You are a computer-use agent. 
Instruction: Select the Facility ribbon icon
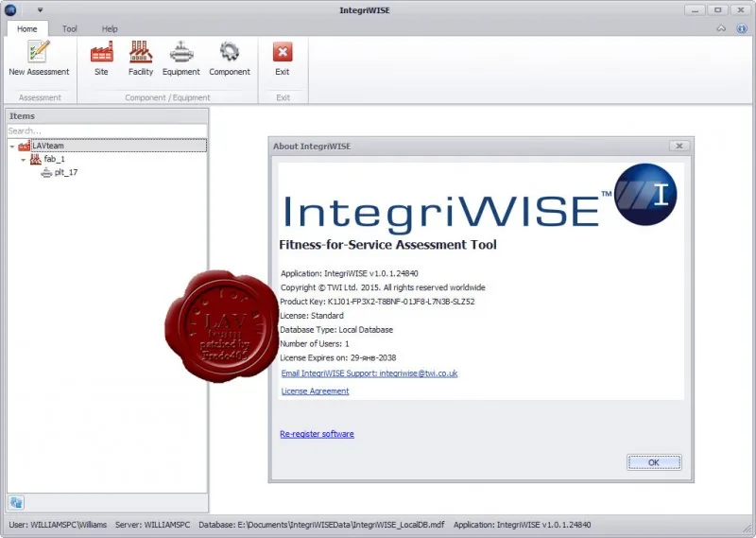coord(140,52)
